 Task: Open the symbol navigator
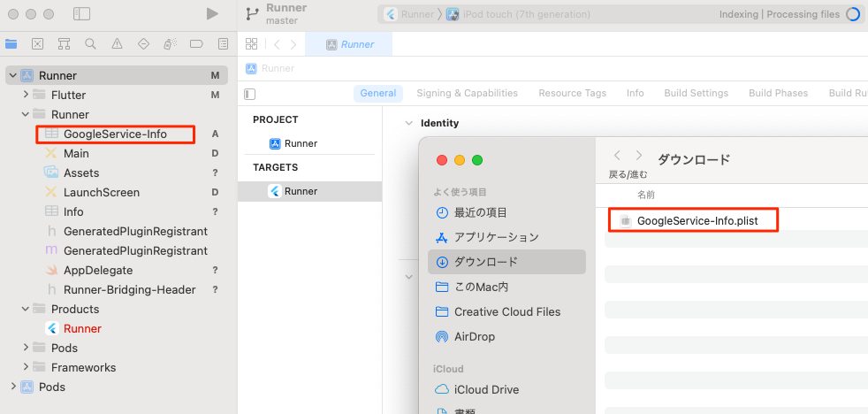pos(64,43)
